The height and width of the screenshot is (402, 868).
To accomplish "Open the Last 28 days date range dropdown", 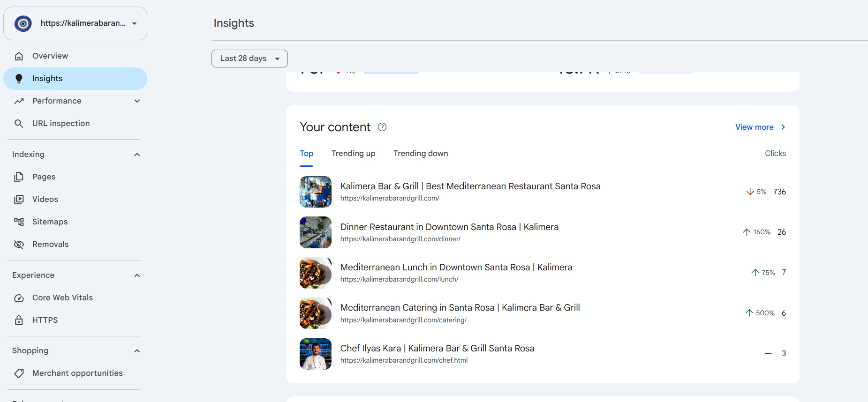I will click(249, 59).
